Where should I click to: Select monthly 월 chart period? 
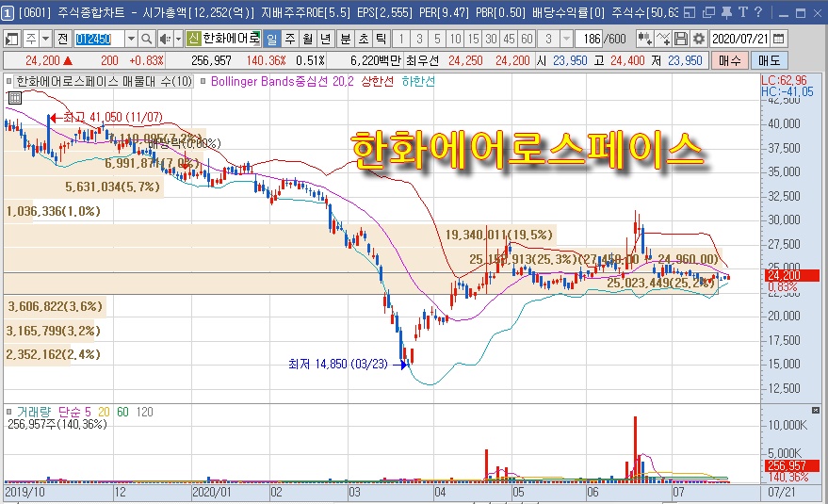[x=308, y=39]
